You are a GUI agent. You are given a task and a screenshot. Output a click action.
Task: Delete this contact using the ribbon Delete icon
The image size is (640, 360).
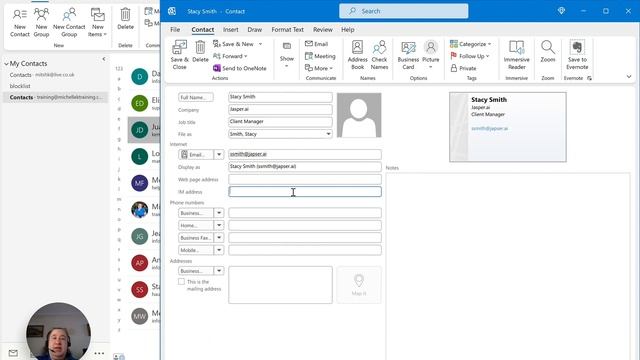[200, 51]
